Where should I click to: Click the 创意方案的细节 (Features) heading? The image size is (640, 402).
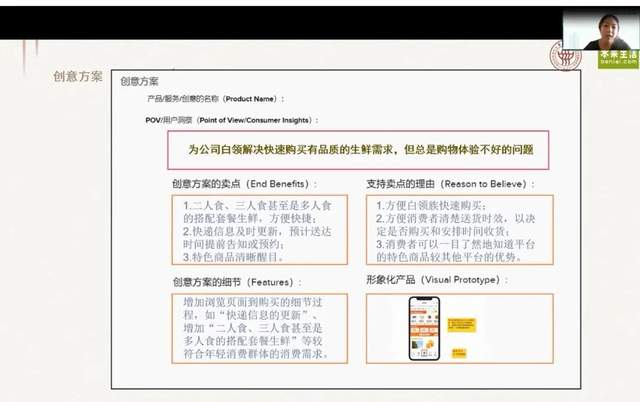click(x=237, y=282)
